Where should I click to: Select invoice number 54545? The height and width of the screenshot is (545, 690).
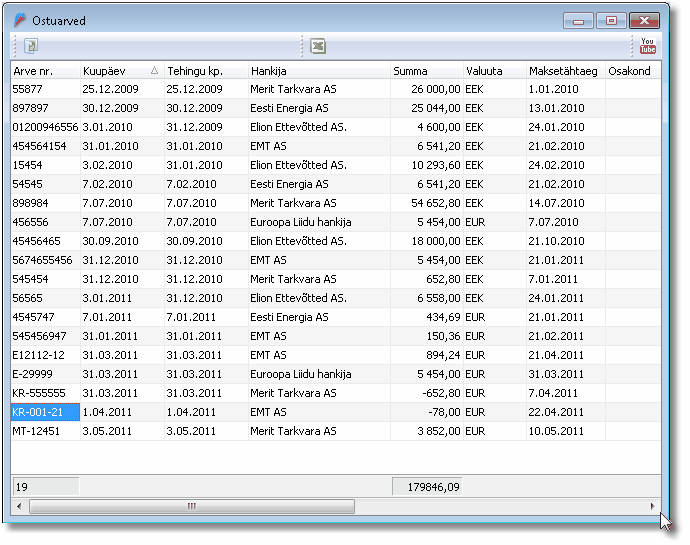coord(45,184)
